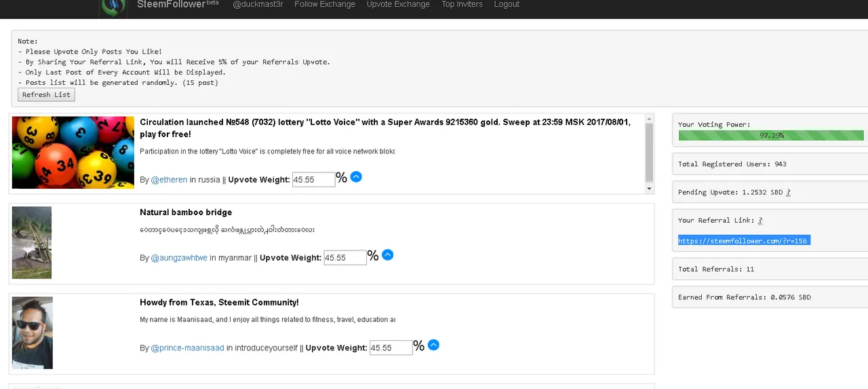868x389 pixels.
Task: Click the first post's scrollbar thumb
Action: pos(649,153)
